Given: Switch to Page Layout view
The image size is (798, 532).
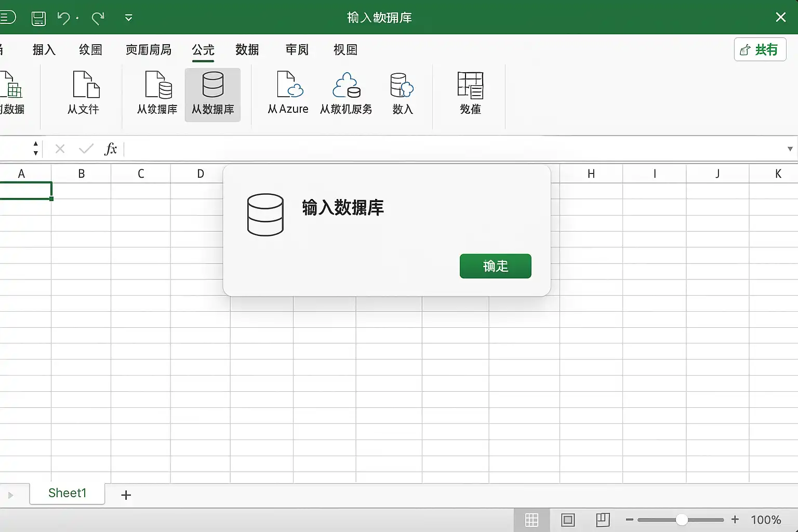Looking at the screenshot, I should [568, 520].
